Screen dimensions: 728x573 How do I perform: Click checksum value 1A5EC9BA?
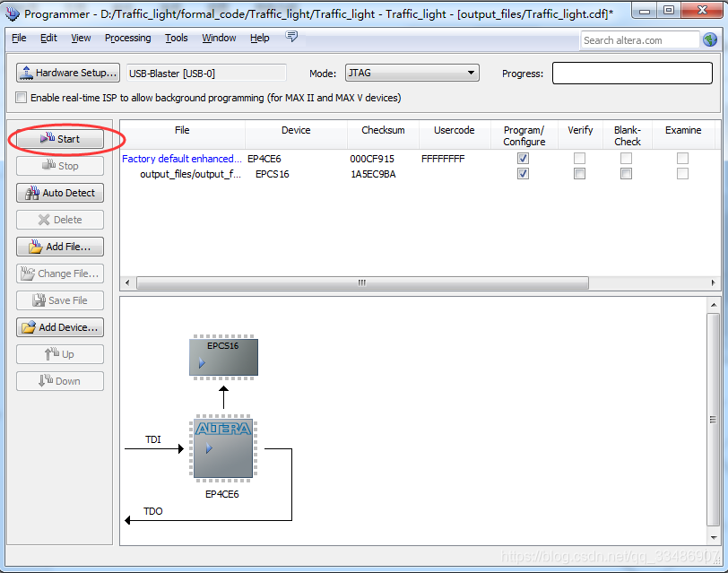tap(373, 174)
